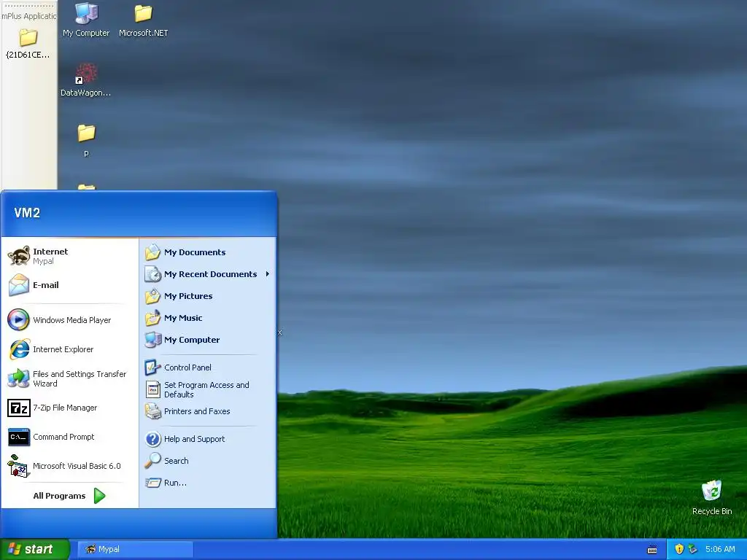
Task: Select DataWagon desktop shortcut
Action: (x=86, y=79)
